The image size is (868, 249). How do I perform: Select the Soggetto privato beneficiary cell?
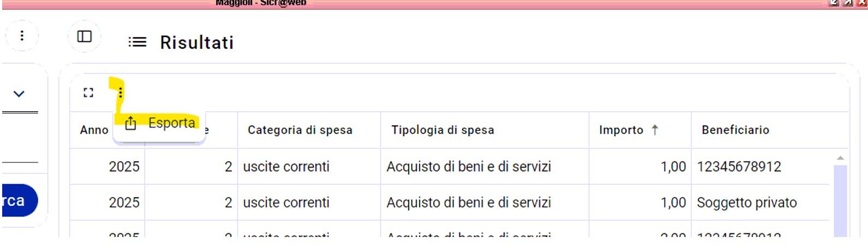pos(746,203)
